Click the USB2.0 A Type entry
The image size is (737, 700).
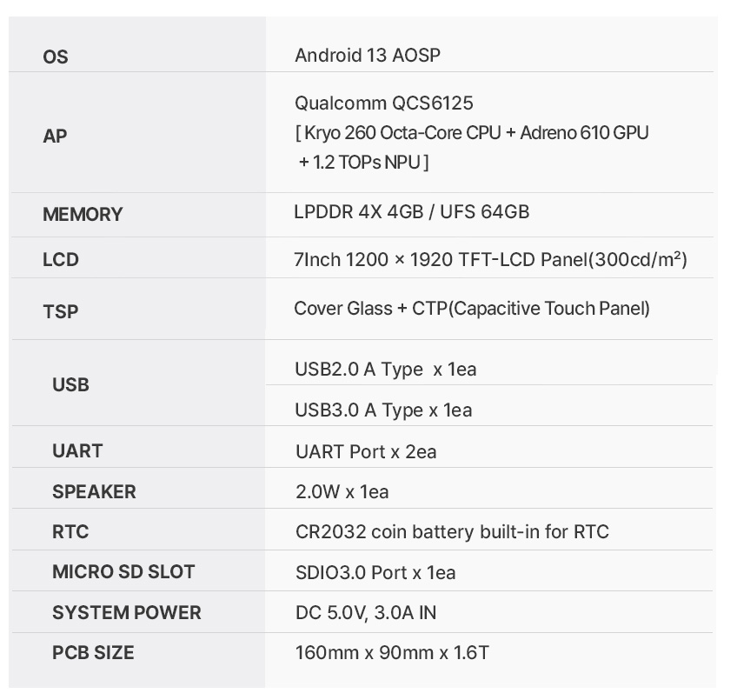click(x=385, y=370)
